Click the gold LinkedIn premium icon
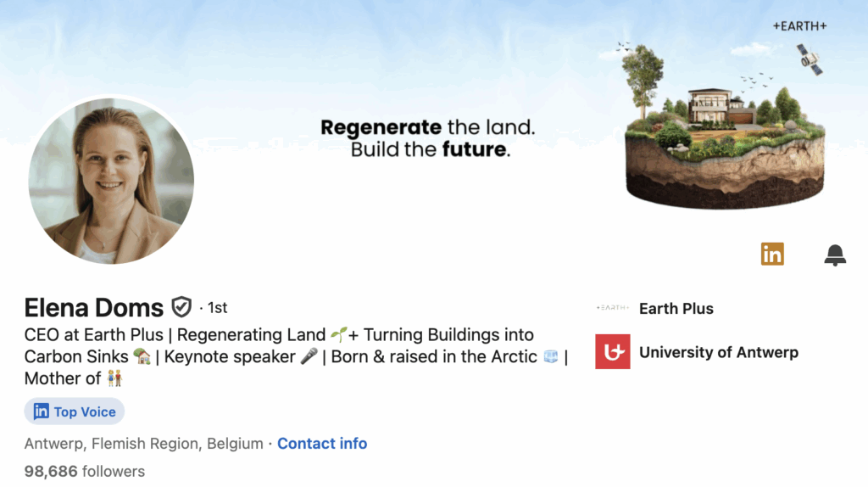 pyautogui.click(x=772, y=254)
